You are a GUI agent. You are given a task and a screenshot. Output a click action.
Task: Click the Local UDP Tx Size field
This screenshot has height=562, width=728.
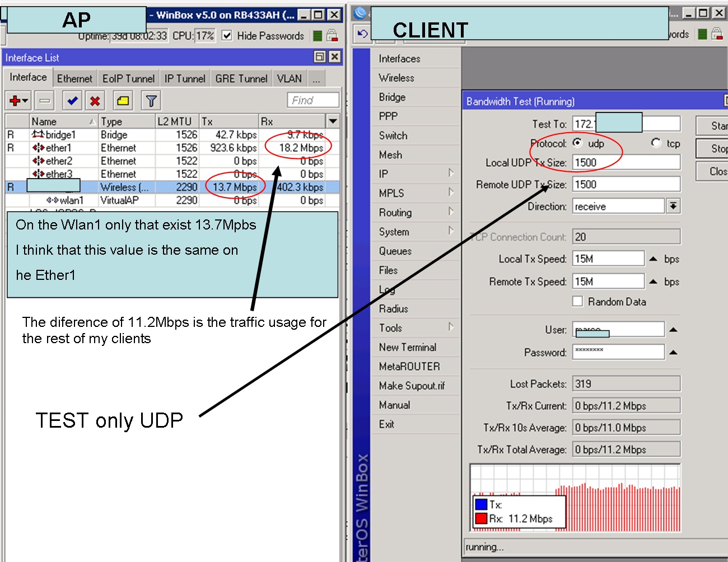pyautogui.click(x=626, y=162)
